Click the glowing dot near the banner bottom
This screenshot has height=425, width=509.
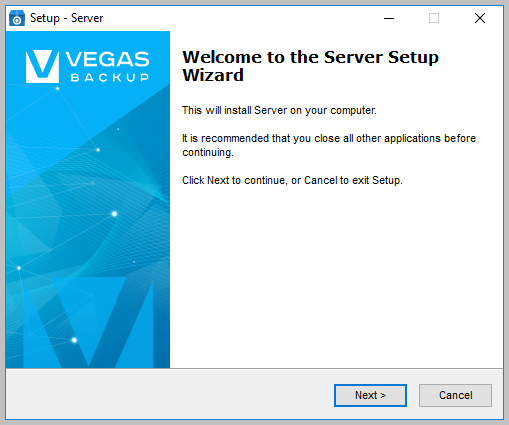[x=74, y=340]
